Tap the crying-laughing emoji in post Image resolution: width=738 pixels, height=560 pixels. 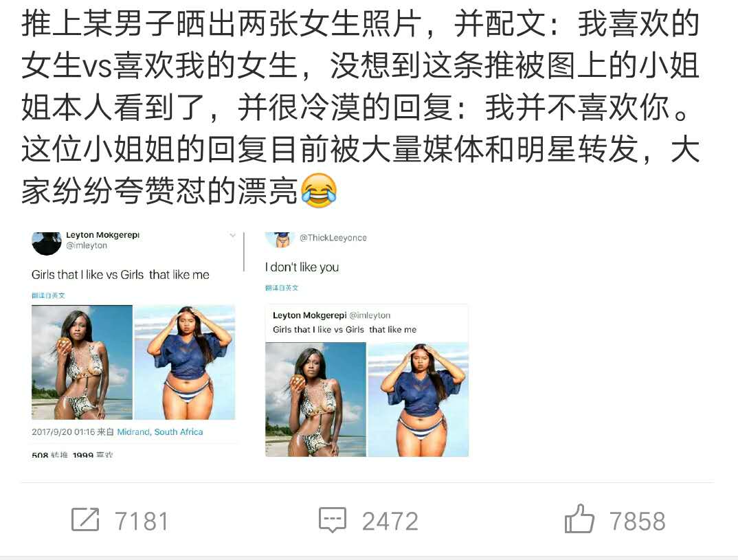click(x=319, y=190)
